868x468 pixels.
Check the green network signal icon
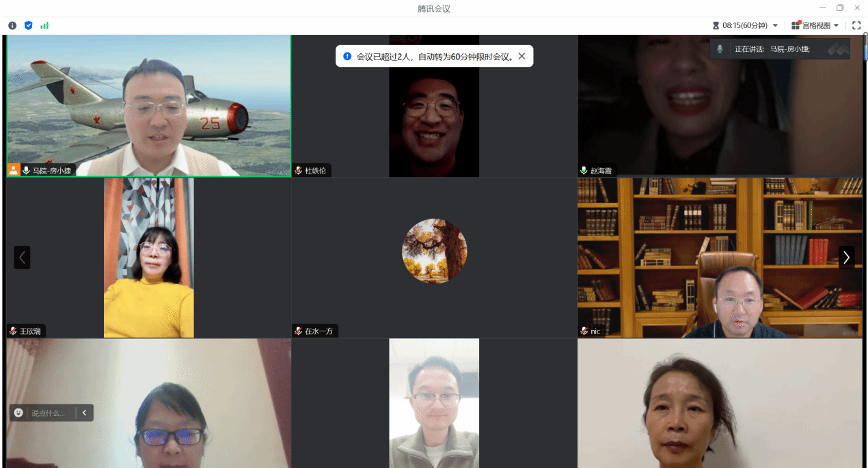tap(44, 25)
